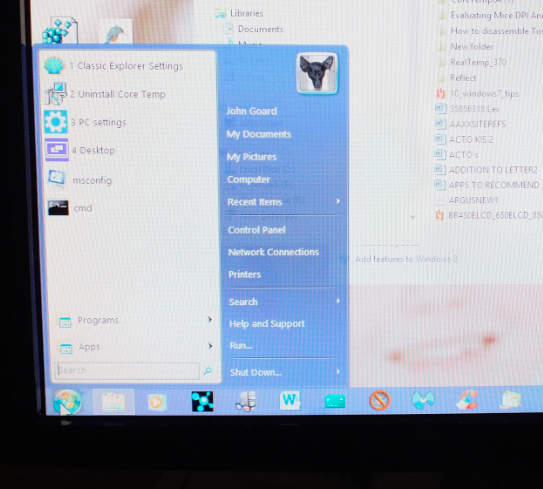
Task: Click the Start orb button
Action: pos(67,402)
